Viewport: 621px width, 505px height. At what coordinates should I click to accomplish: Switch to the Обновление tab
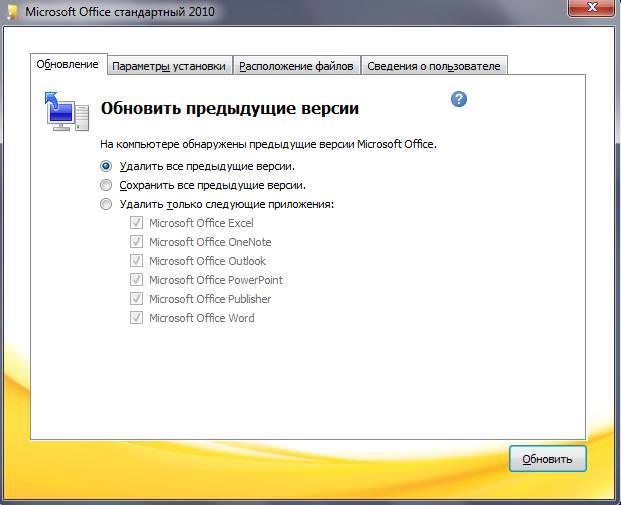(x=68, y=64)
